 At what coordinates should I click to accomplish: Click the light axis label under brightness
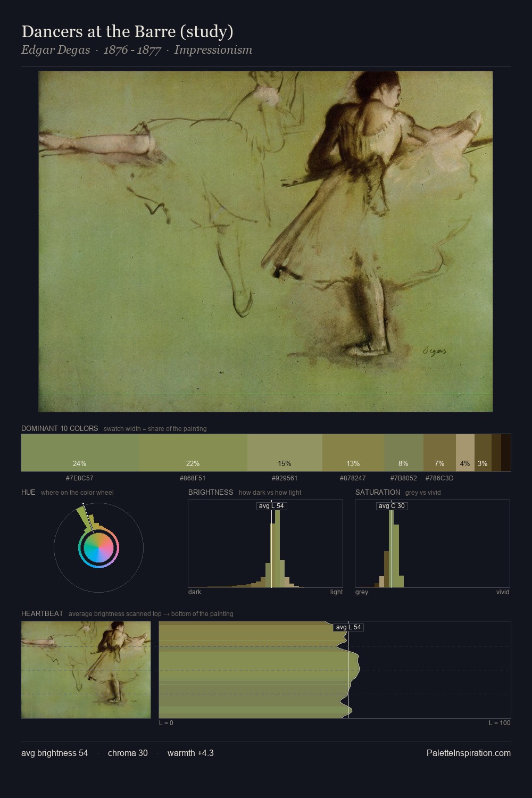click(x=336, y=592)
